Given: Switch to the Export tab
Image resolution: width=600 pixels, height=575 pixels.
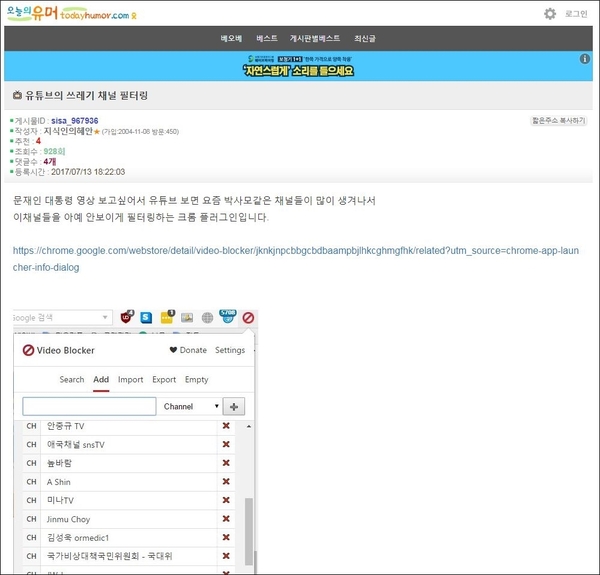Looking at the screenshot, I should [164, 380].
